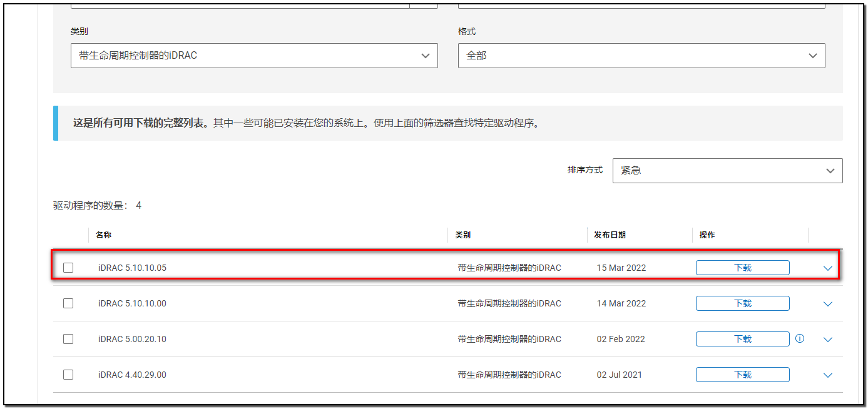
Task: Expand details for iDRAC 5.00.20.10
Action: pos(827,338)
